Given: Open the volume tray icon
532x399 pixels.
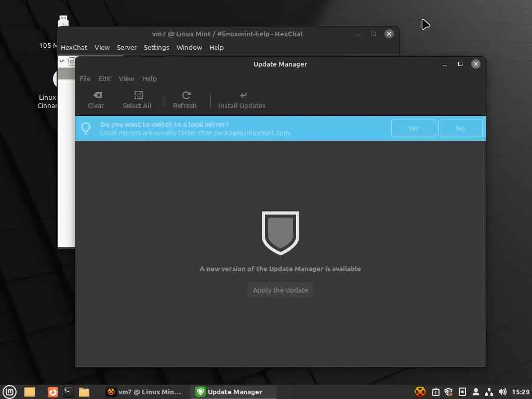Looking at the screenshot, I should 502,392.
